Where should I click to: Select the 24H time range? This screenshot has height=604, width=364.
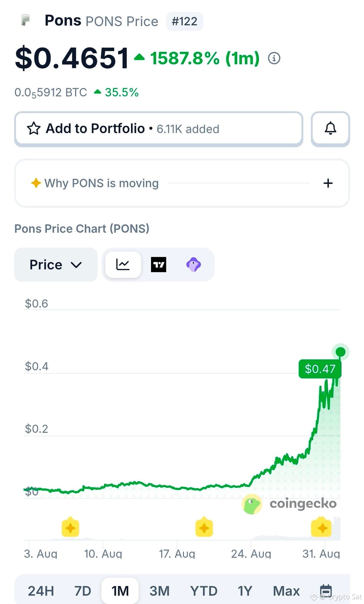click(x=41, y=591)
